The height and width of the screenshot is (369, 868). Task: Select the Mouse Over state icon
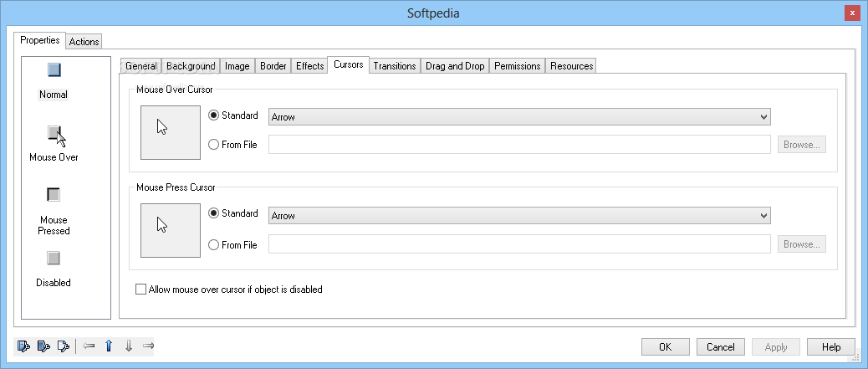[56, 136]
